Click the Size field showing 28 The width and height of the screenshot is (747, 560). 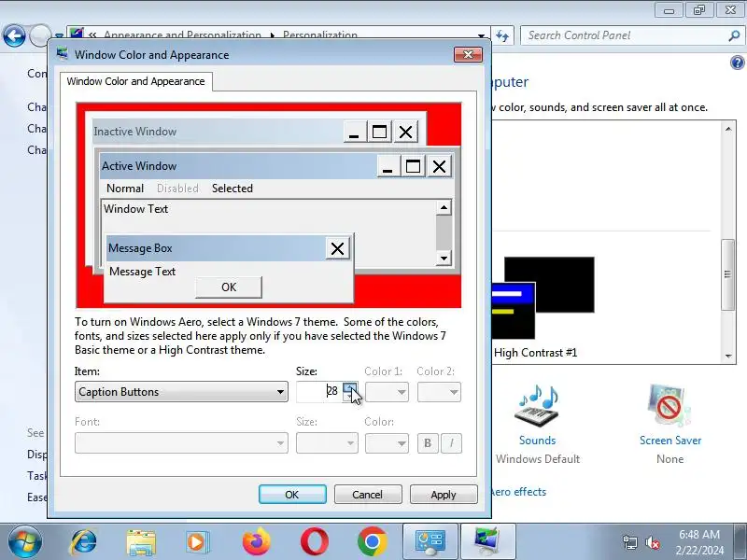point(319,392)
